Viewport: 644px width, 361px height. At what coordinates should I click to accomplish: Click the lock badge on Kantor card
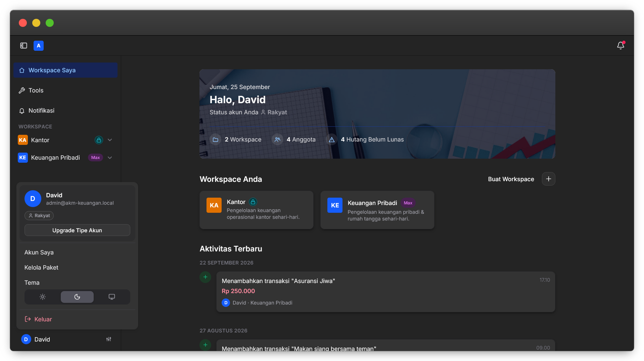coord(253,202)
